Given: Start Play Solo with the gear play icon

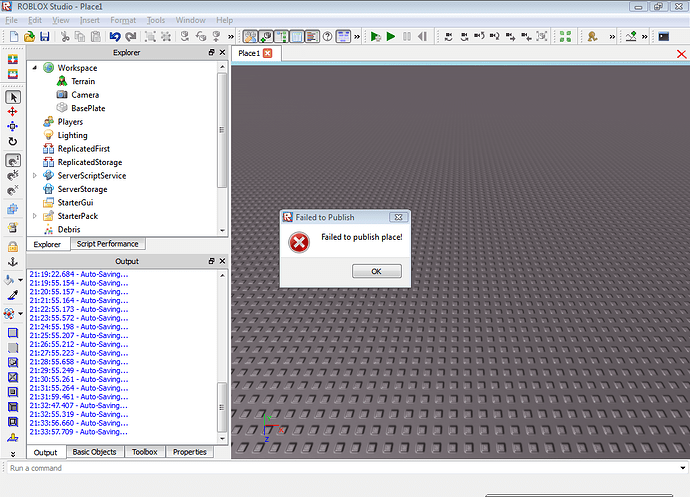Looking at the screenshot, I should pos(375,37).
